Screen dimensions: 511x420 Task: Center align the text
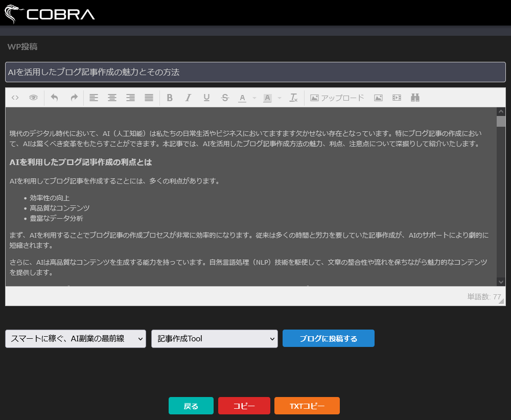click(x=112, y=98)
